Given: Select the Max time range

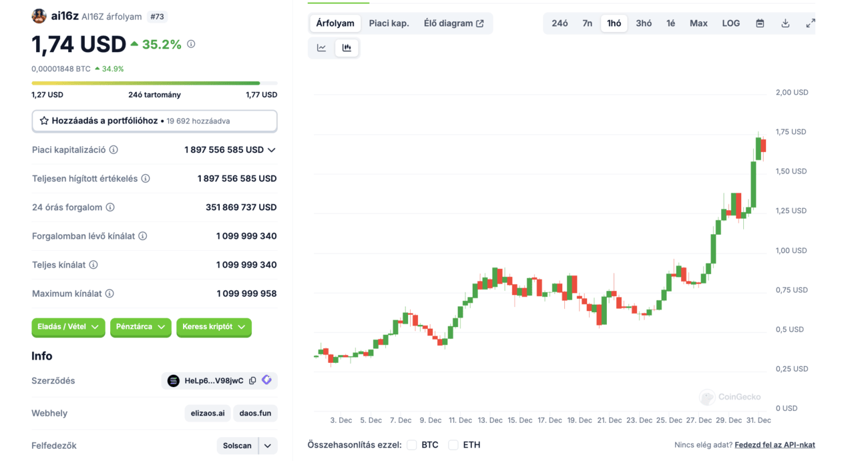Looking at the screenshot, I should [x=698, y=23].
